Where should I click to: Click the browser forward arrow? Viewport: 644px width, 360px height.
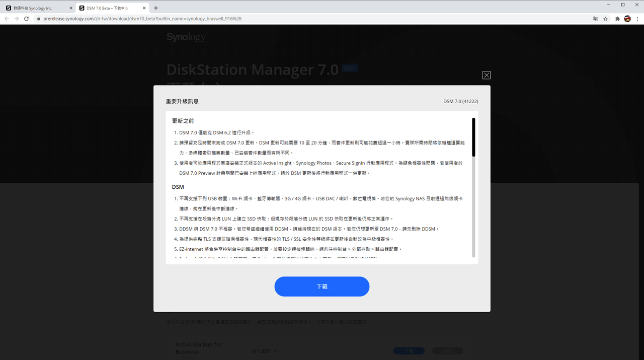[17, 19]
